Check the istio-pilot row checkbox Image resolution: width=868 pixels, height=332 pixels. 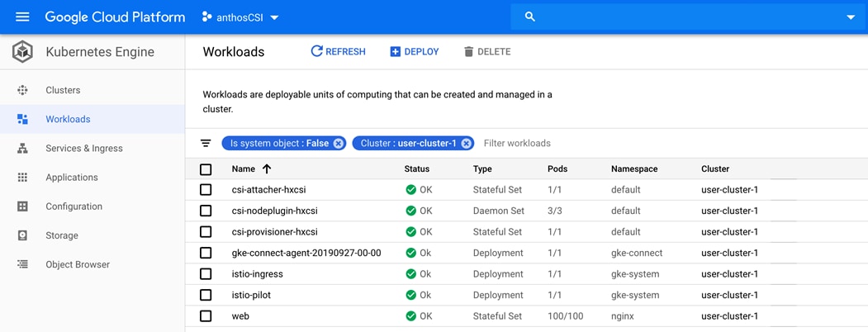pos(206,295)
